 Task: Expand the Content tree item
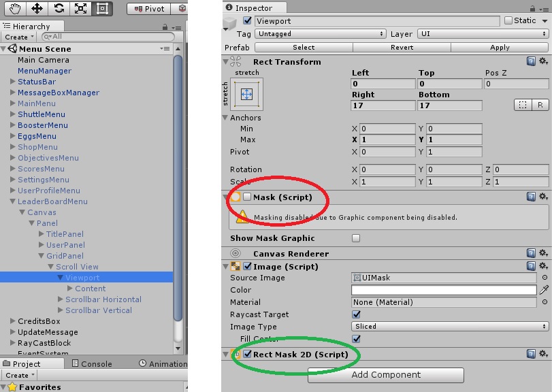pyautogui.click(x=69, y=288)
